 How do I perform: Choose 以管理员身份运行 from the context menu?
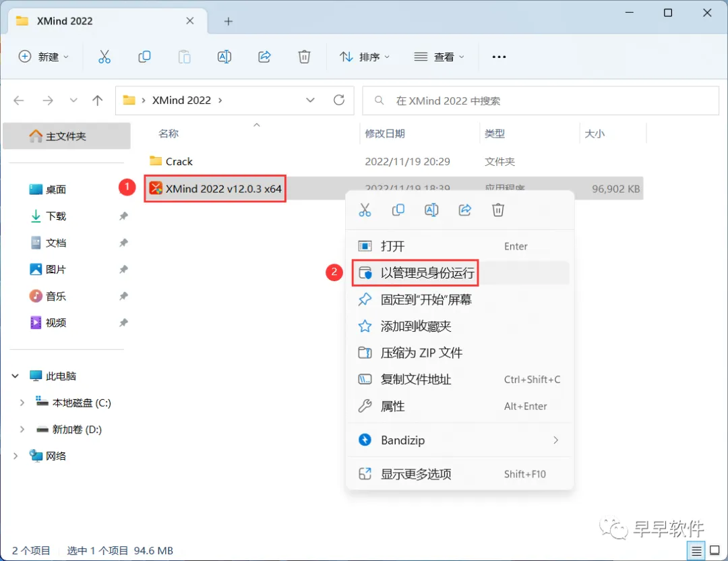click(460, 272)
